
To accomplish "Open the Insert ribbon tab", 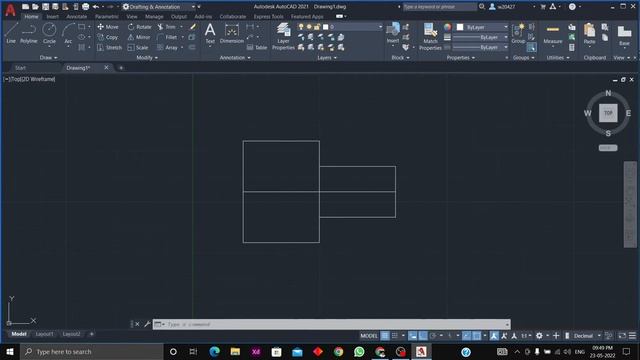I will tap(53, 17).
